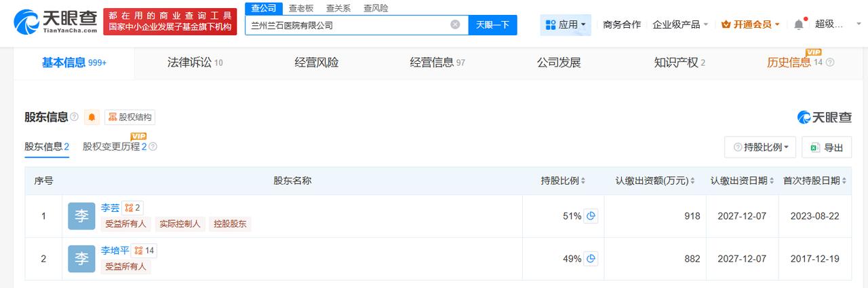
Task: Switch to 查关系 search tab
Action: tap(337, 8)
